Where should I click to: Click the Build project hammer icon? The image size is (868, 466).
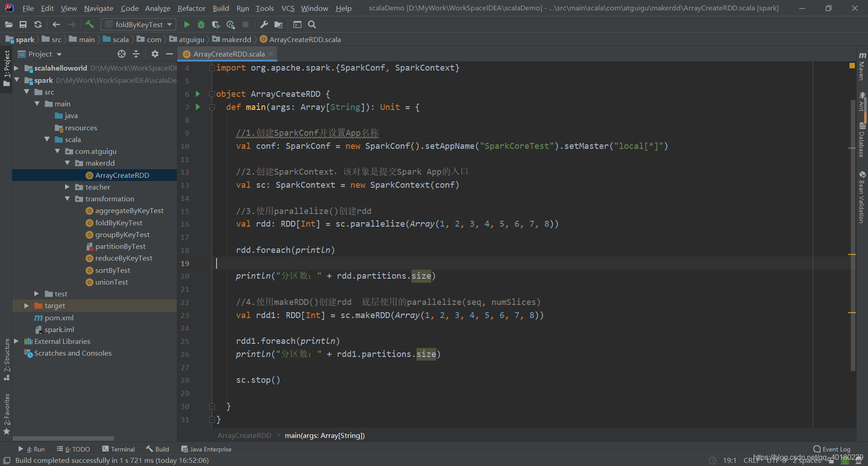click(90, 24)
